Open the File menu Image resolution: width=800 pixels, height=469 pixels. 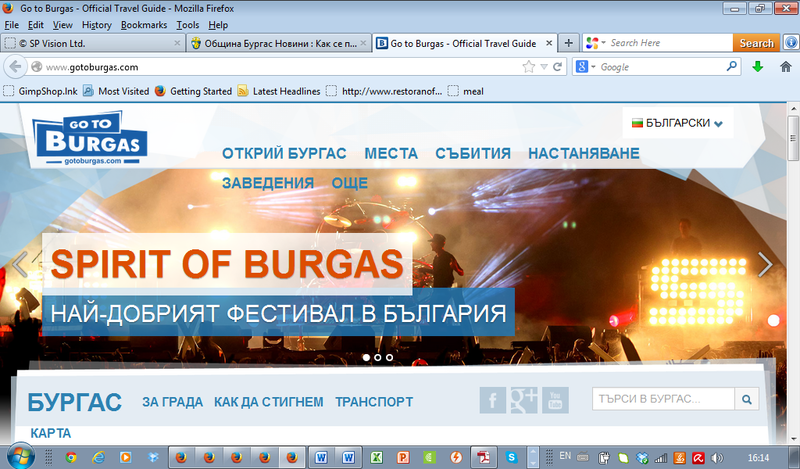pos(11,25)
